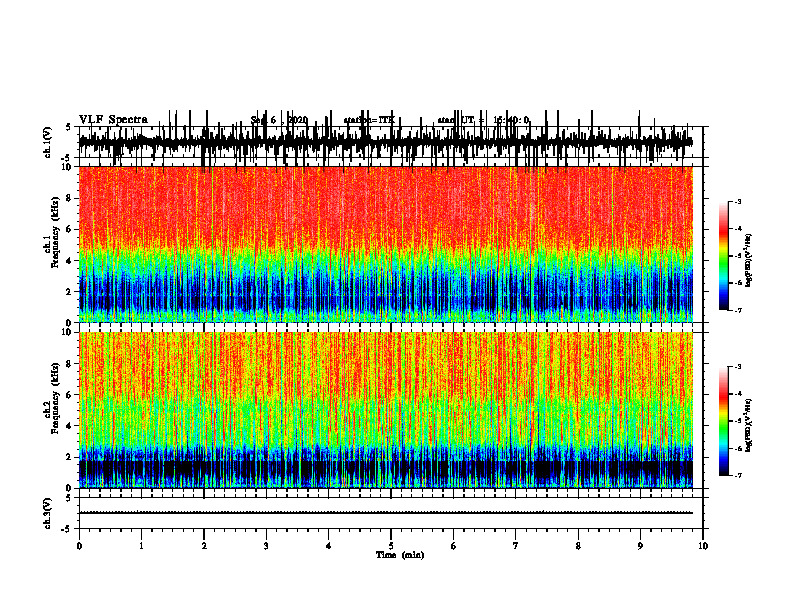Click time axis tick label "2"
This screenshot has height=612, width=792.
tap(204, 546)
